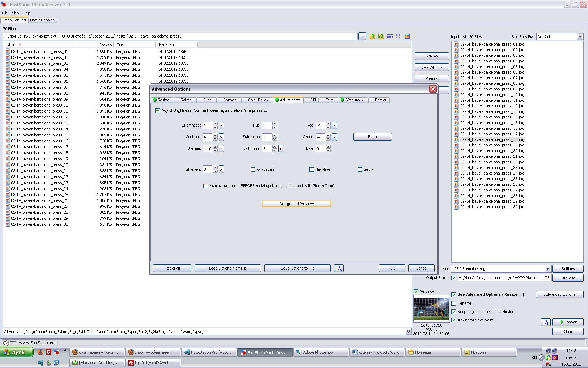Enable the Negative checkbox

311,169
